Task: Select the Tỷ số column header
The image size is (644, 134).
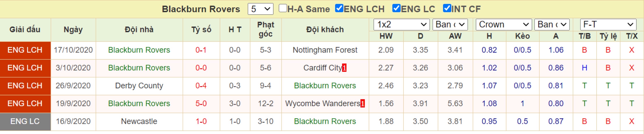Action: (x=201, y=30)
